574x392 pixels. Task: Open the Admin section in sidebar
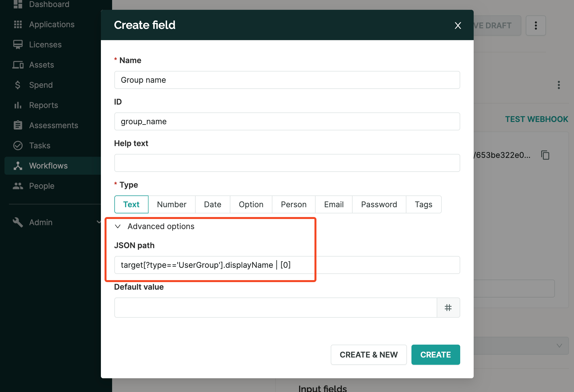(41, 222)
